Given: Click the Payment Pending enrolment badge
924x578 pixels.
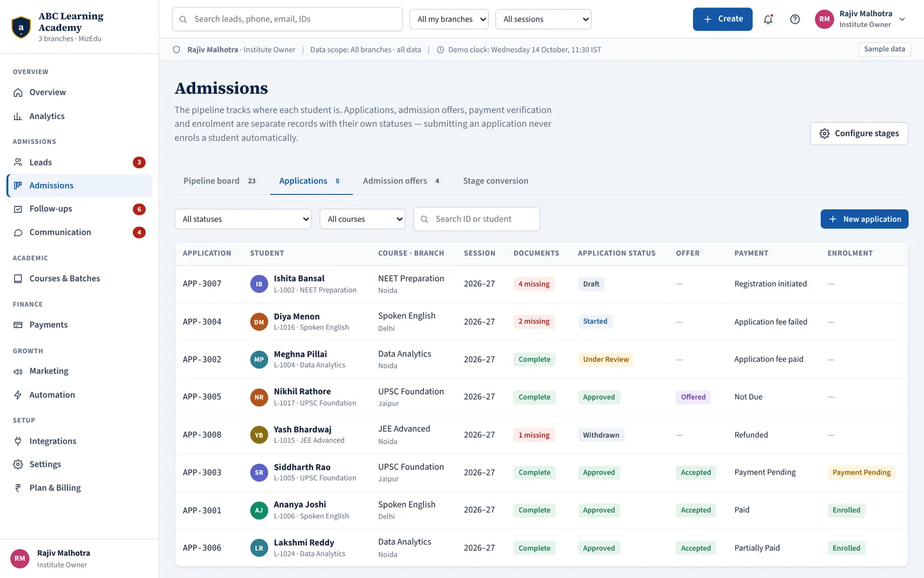Looking at the screenshot, I should tap(862, 473).
